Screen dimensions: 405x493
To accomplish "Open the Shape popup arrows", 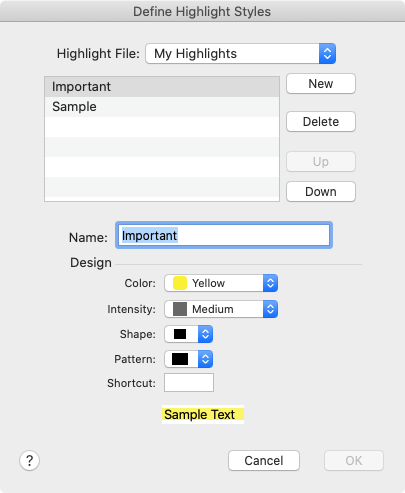I will click(x=205, y=334).
